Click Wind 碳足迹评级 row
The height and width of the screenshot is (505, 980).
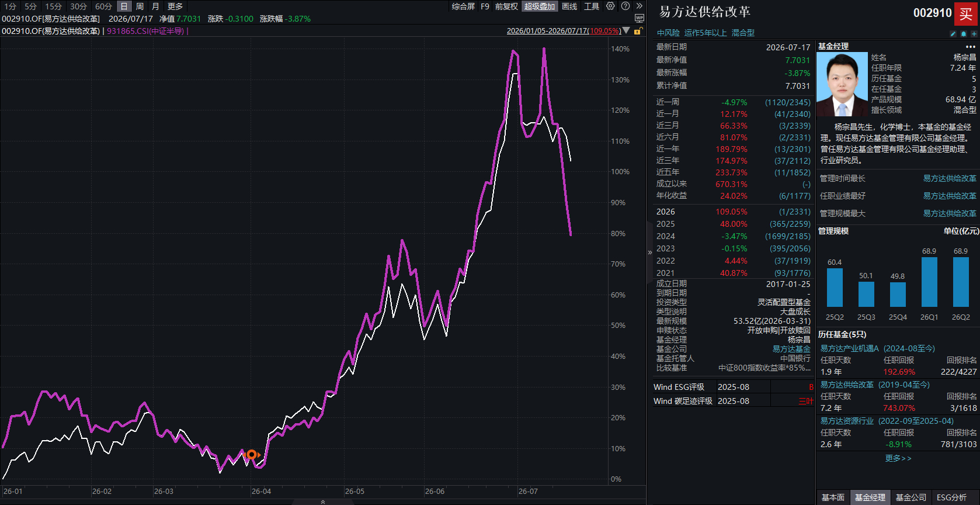click(x=733, y=401)
